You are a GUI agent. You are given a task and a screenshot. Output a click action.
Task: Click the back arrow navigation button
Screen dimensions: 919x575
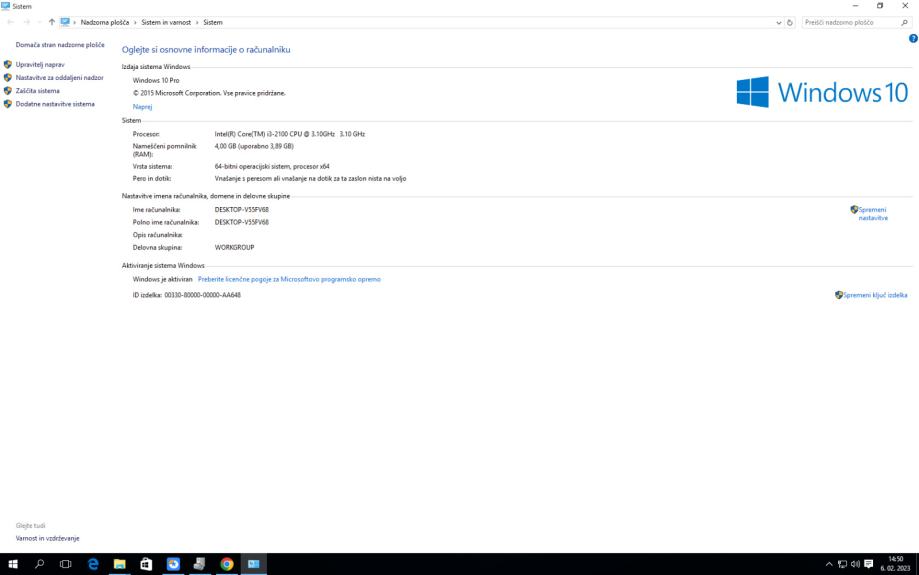tap(11, 22)
